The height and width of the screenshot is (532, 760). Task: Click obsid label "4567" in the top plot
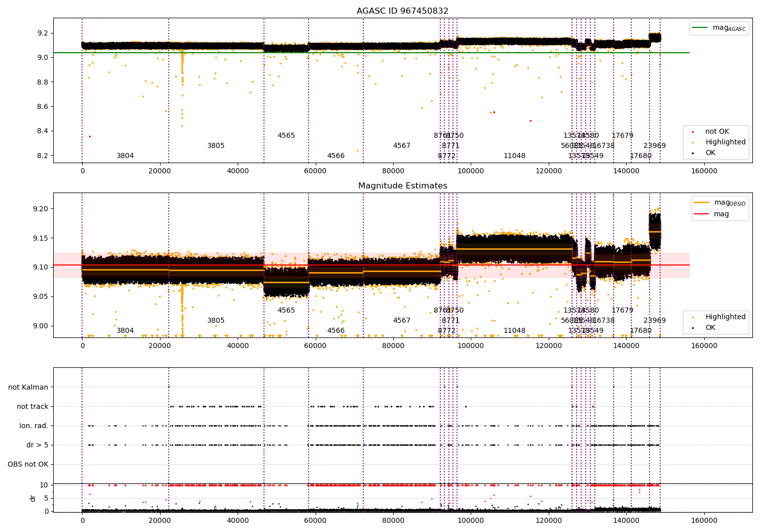tap(402, 146)
